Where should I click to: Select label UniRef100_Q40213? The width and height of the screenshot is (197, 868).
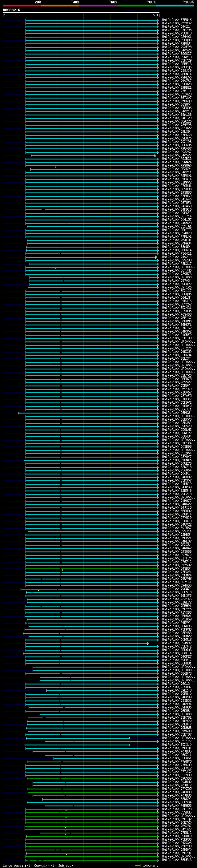coord(176,111)
